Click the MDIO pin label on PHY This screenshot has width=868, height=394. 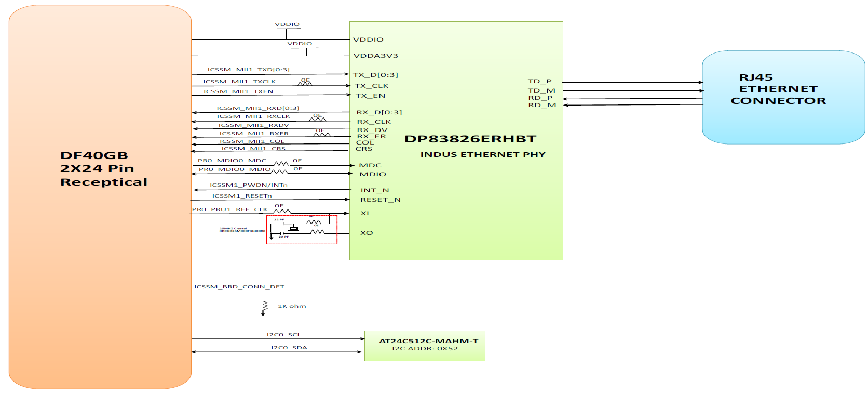click(x=373, y=174)
